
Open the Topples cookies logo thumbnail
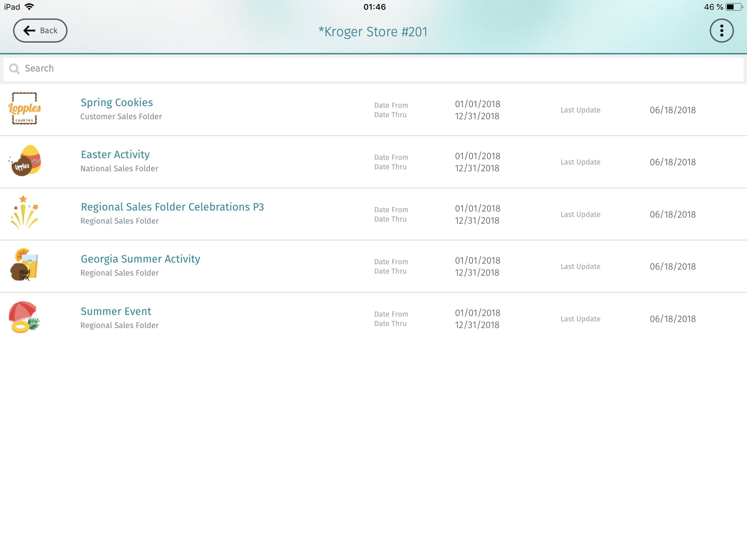(24, 109)
